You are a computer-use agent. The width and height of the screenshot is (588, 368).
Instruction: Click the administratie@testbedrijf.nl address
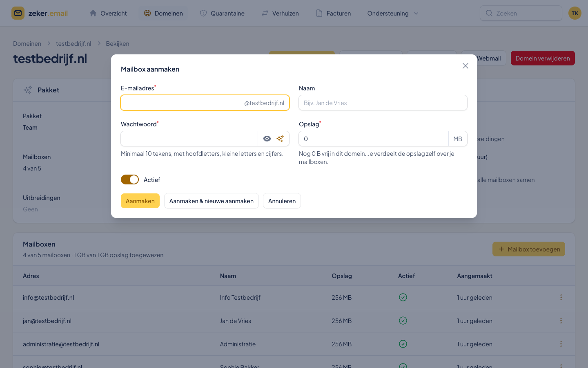[61, 344]
